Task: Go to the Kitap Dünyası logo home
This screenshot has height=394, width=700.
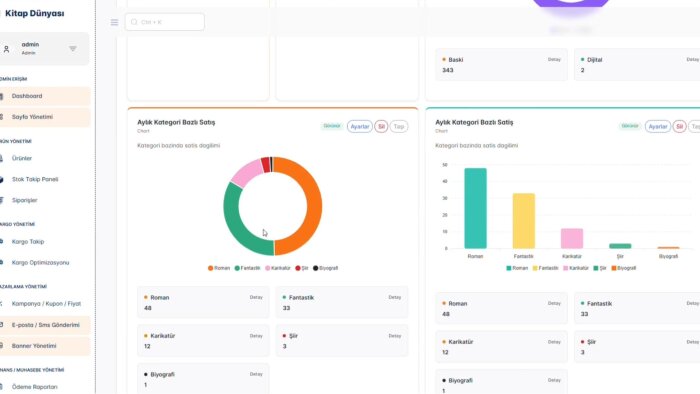Action: (x=34, y=13)
